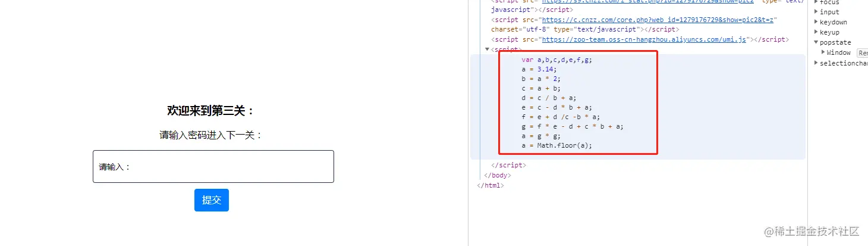The height and width of the screenshot is (246, 868).
Task: Expand the Window entry under popstate
Action: tap(823, 52)
